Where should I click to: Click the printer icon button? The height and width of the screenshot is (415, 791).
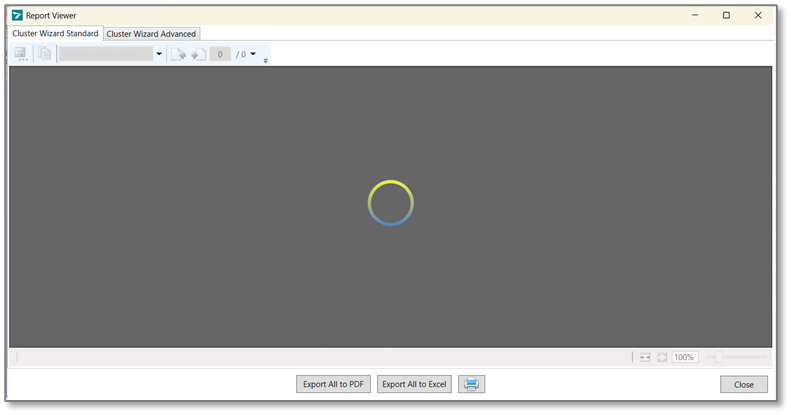click(x=471, y=384)
